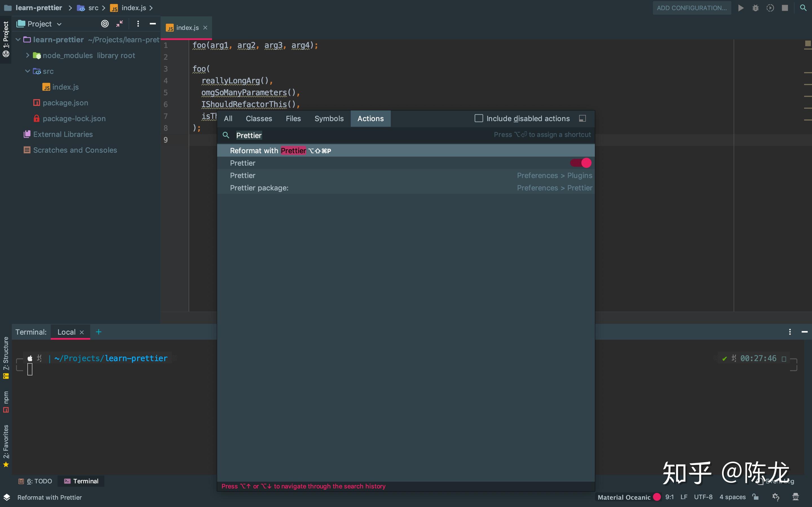Screen dimensions: 812x507
Task: Collapse the src folder
Action: (28, 71)
